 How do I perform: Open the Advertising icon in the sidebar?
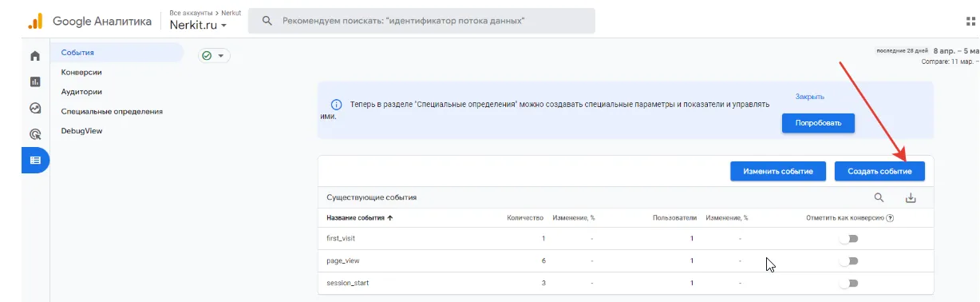(35, 134)
